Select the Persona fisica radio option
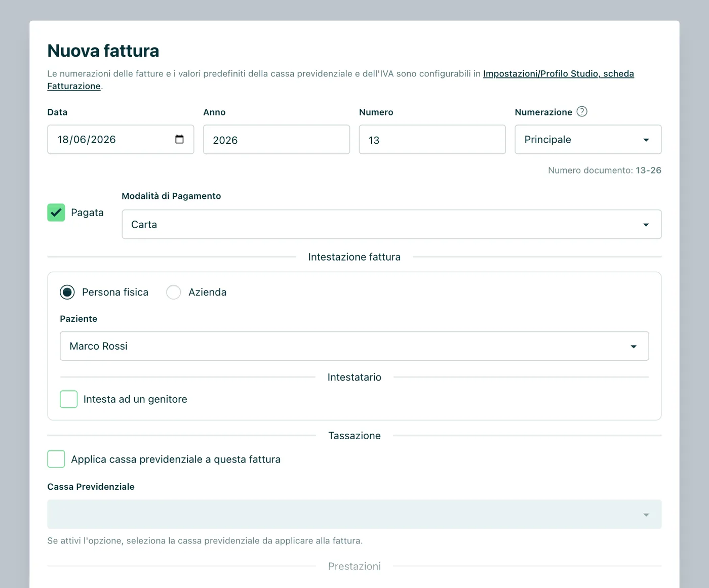The height and width of the screenshot is (588, 709). (67, 292)
